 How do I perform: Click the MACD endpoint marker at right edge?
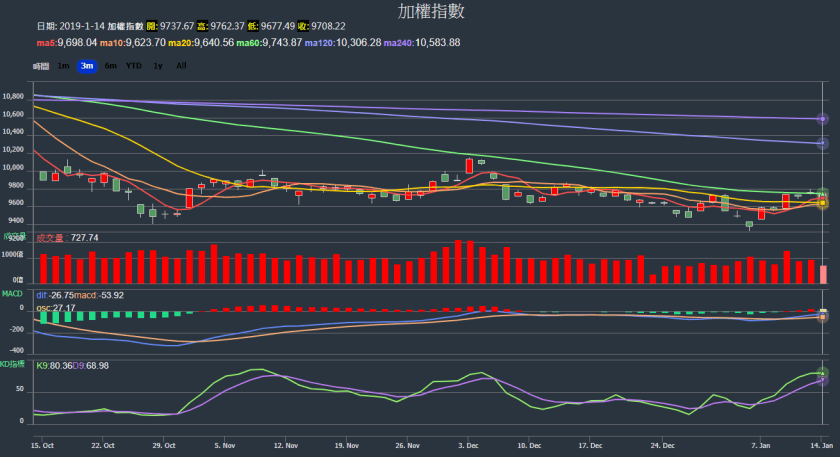823,315
